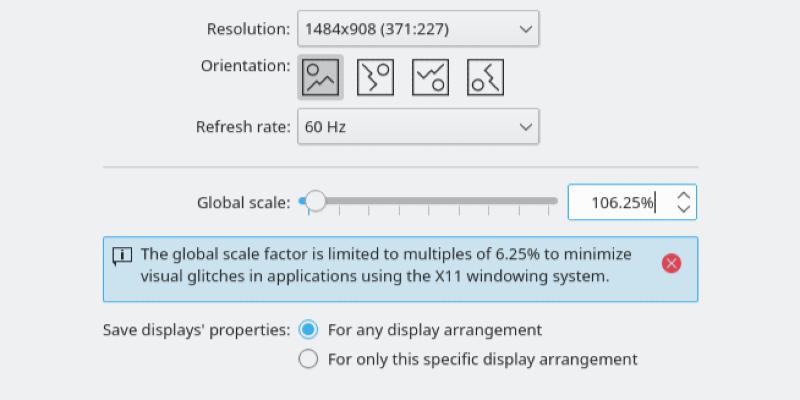This screenshot has height=400, width=800.
Task: Decrease global scale with the down arrow
Action: coord(684,209)
